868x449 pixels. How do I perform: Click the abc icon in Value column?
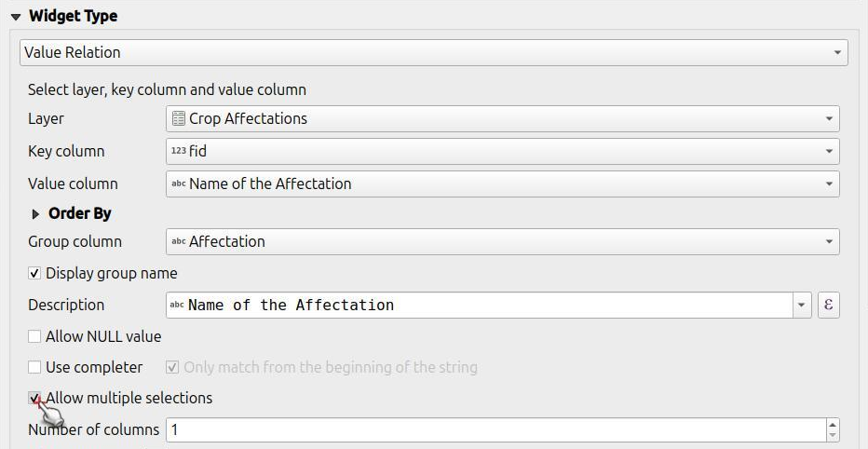click(x=178, y=184)
